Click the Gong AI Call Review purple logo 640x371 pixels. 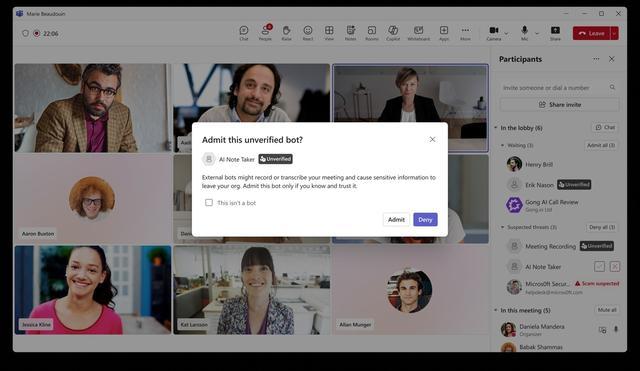point(514,205)
